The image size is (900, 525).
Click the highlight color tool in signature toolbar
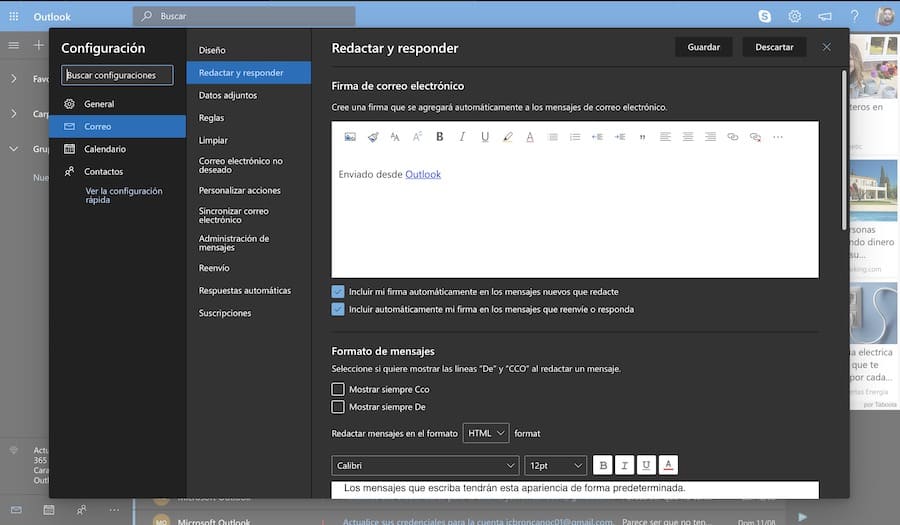point(507,137)
